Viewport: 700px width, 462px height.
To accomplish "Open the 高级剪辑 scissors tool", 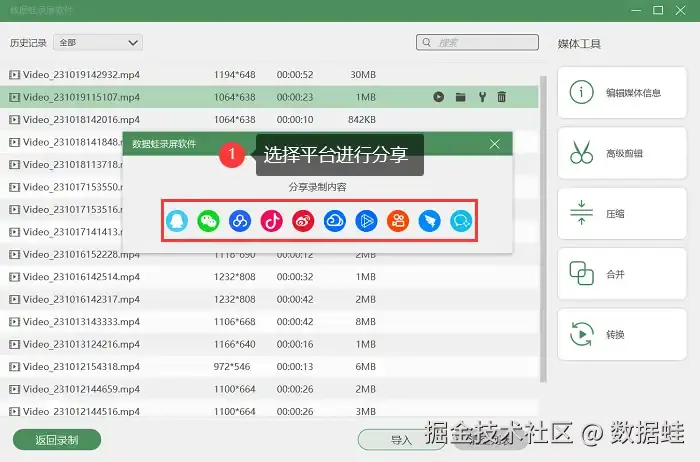I will [x=622, y=153].
